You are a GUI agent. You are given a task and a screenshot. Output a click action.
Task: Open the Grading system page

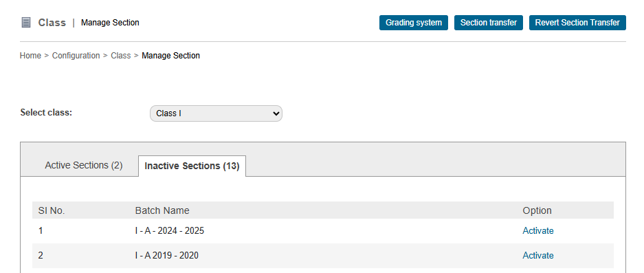(x=414, y=23)
